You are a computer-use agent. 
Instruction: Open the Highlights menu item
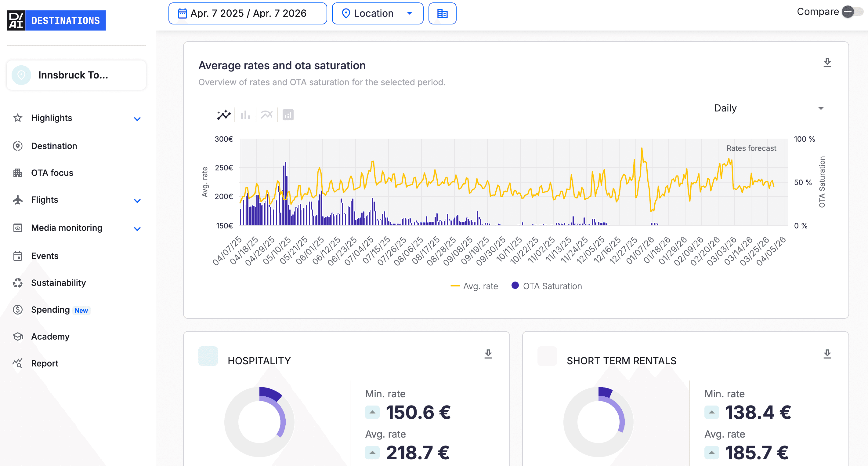click(x=77, y=118)
